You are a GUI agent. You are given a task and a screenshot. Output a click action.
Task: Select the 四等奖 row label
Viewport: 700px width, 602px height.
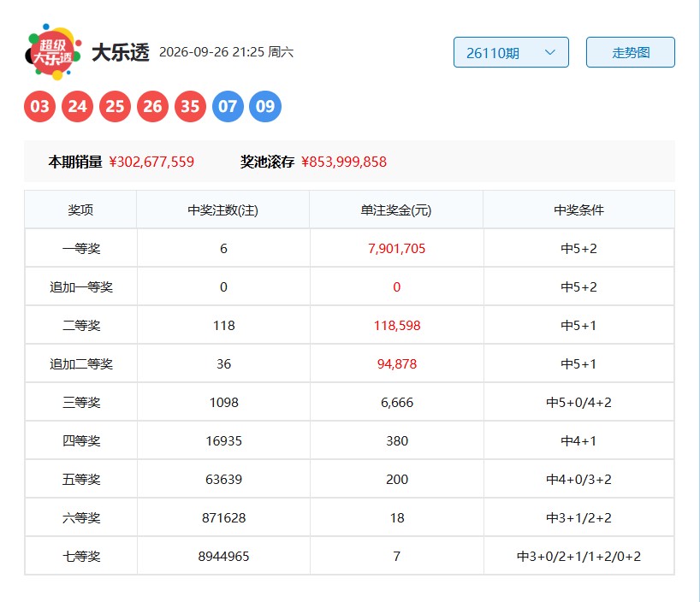pos(81,441)
